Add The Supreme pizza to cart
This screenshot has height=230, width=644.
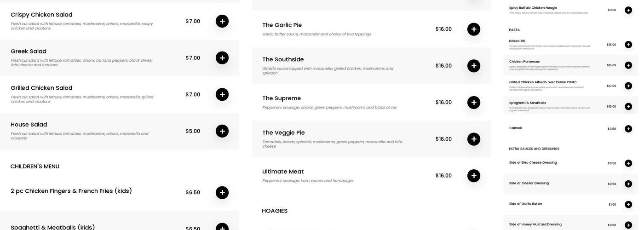pos(474,103)
